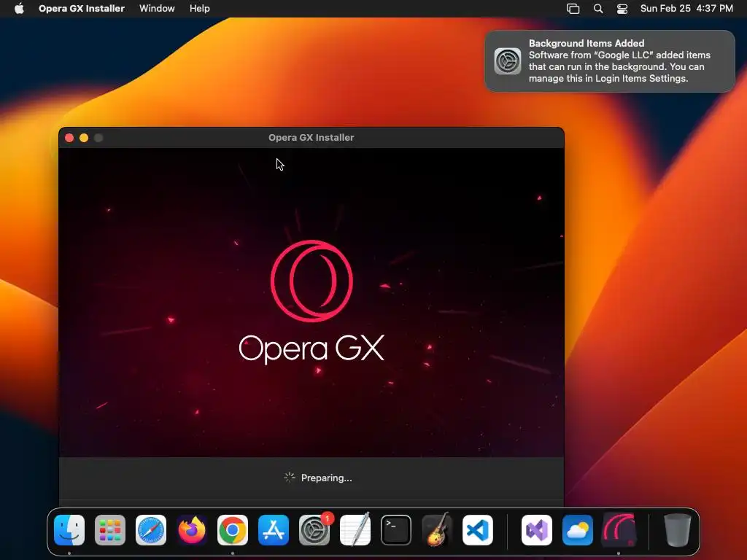This screenshot has width=747, height=560.
Task: Open Finder from the Dock
Action: pyautogui.click(x=69, y=530)
